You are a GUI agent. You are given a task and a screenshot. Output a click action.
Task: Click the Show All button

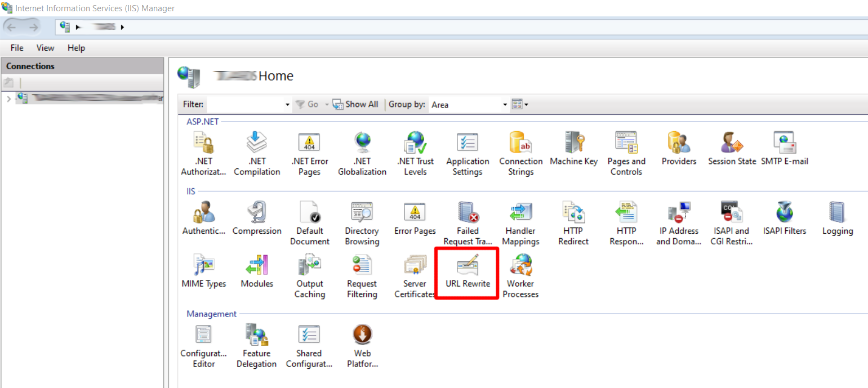[x=355, y=104]
